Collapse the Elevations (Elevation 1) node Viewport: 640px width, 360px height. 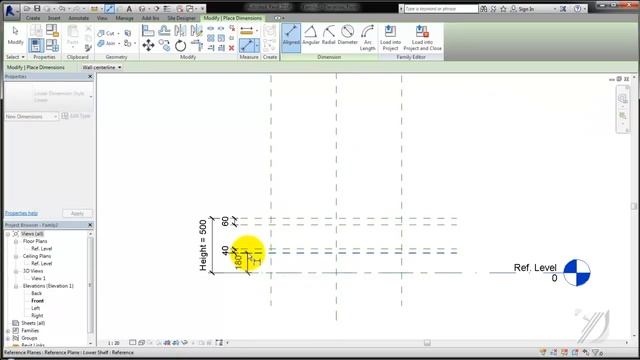pyautogui.click(x=16, y=286)
